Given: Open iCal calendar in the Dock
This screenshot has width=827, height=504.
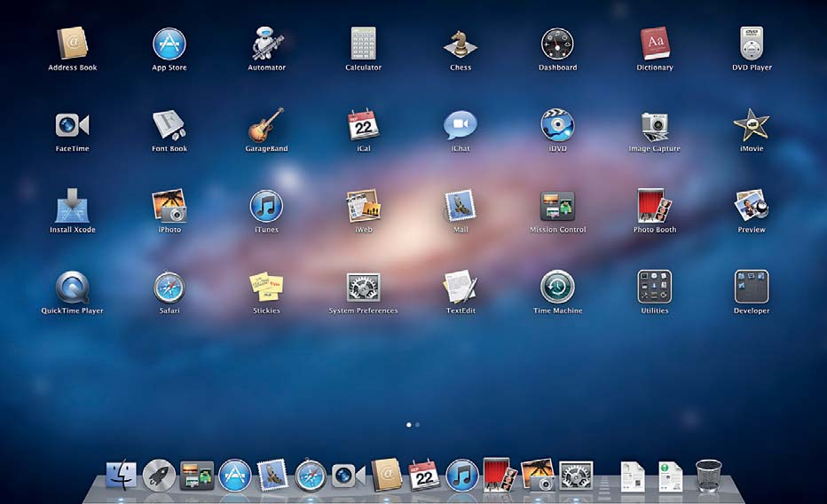Looking at the screenshot, I should pyautogui.click(x=424, y=475).
